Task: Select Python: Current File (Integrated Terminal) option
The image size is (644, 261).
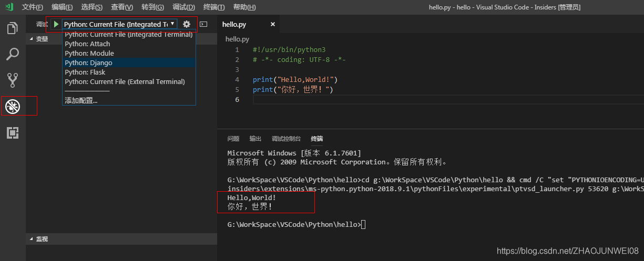Action: 129,35
